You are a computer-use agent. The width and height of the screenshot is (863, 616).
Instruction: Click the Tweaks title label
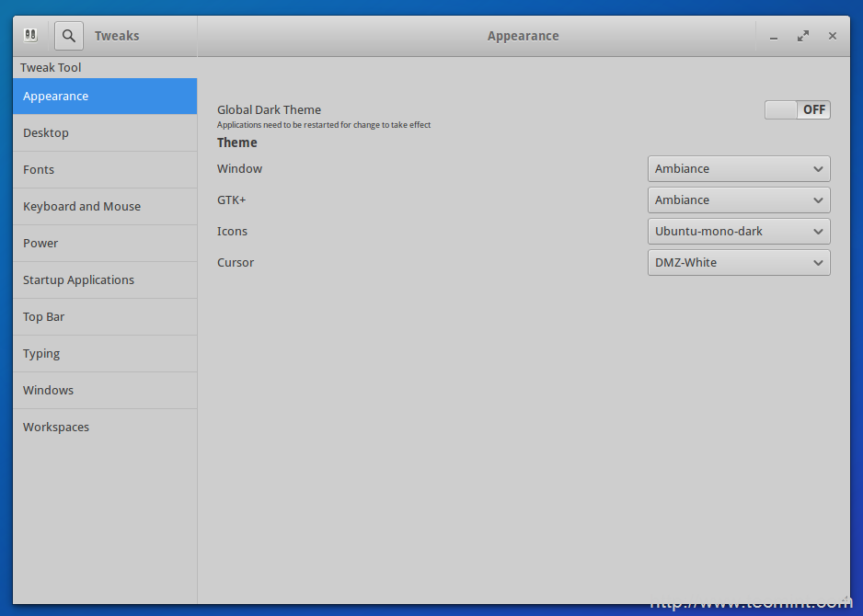click(117, 36)
